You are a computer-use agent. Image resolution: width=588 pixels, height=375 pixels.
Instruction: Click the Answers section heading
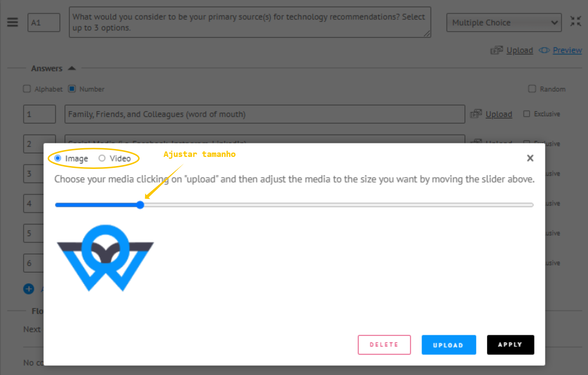coord(47,68)
